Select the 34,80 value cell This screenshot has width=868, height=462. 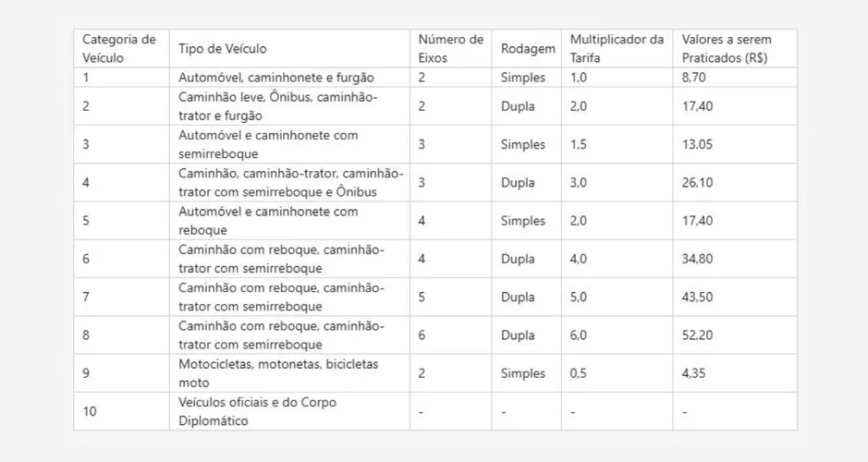click(696, 259)
